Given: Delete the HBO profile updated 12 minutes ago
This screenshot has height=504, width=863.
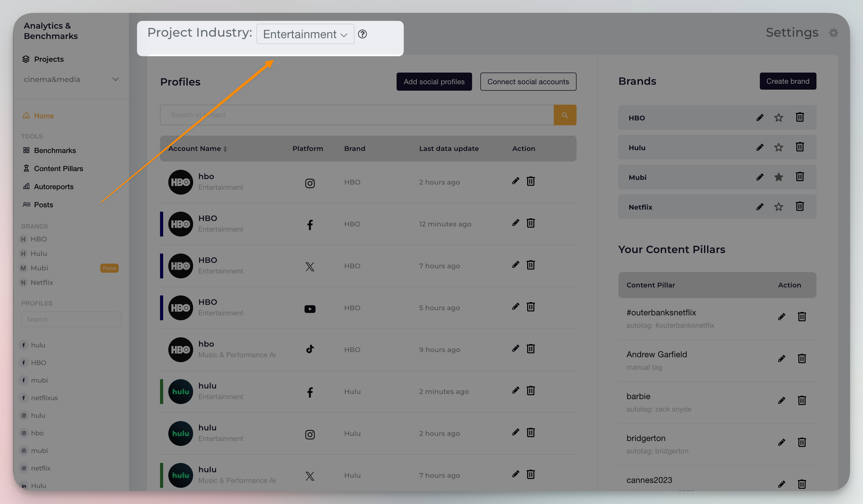Looking at the screenshot, I should pyautogui.click(x=531, y=223).
